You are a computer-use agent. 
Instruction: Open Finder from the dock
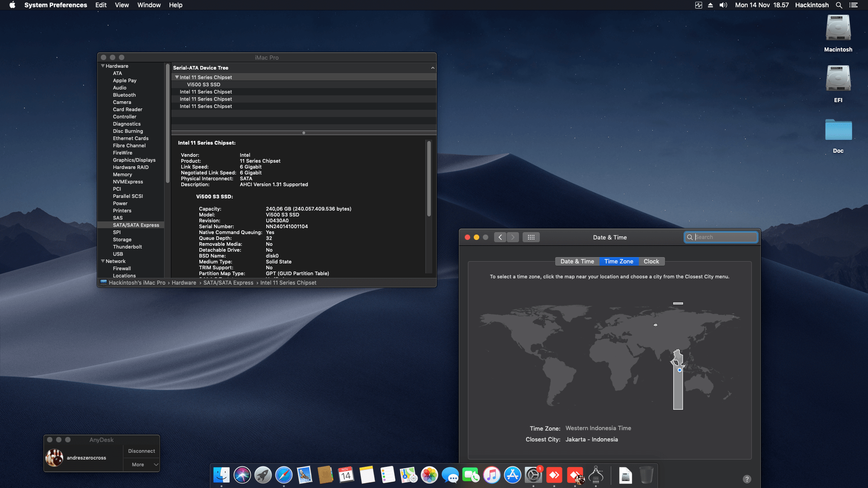pyautogui.click(x=222, y=475)
